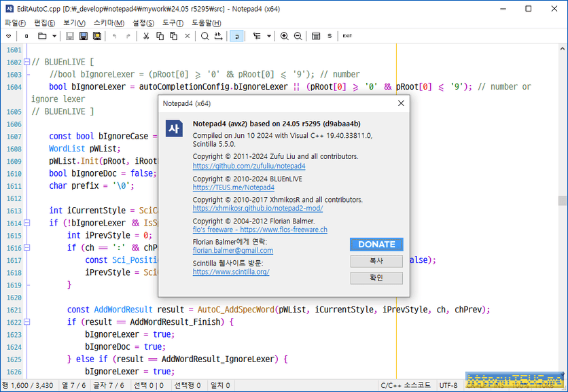Screen dimensions: 568x392
Task: Click the Find magnifier icon
Action: 205,36
